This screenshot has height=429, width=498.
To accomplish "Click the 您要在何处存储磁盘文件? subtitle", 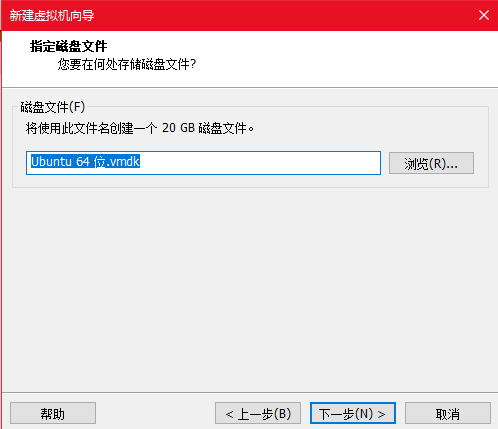I will pyautogui.click(x=127, y=64).
